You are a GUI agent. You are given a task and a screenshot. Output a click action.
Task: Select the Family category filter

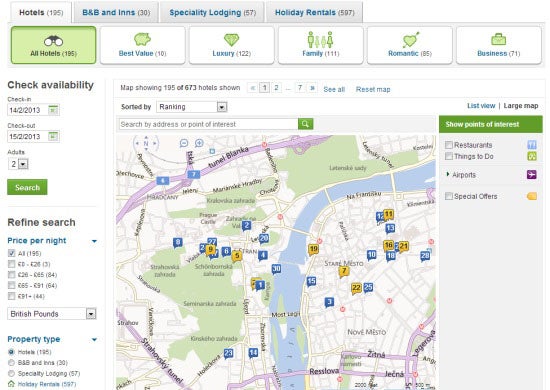321,45
